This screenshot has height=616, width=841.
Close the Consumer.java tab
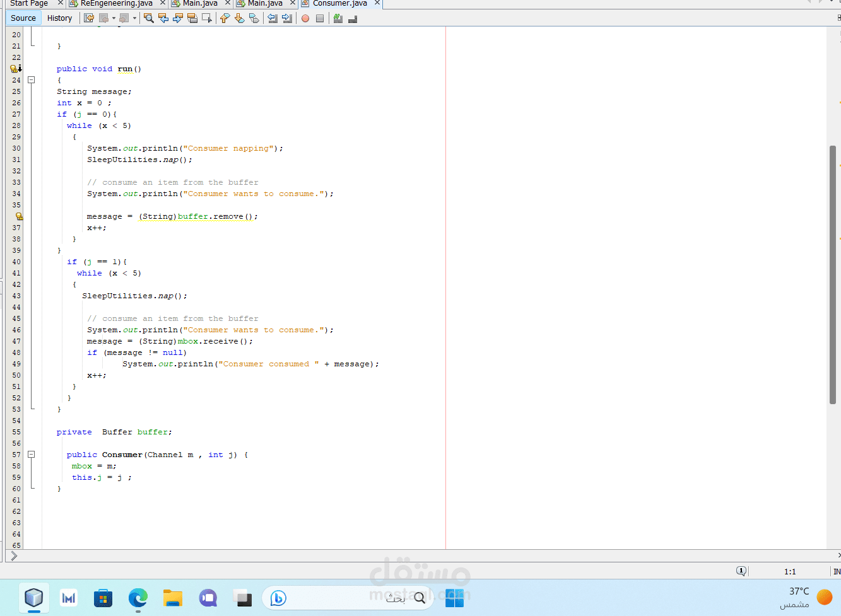pyautogui.click(x=377, y=3)
